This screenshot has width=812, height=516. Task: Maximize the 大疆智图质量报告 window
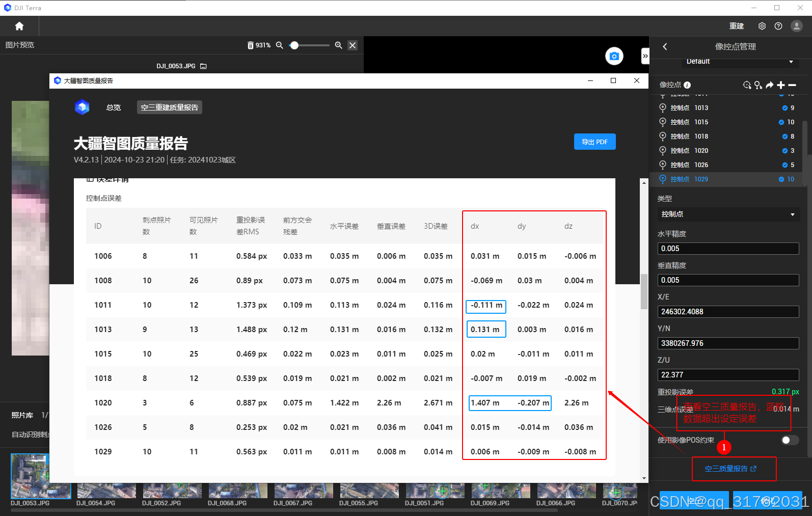(613, 80)
